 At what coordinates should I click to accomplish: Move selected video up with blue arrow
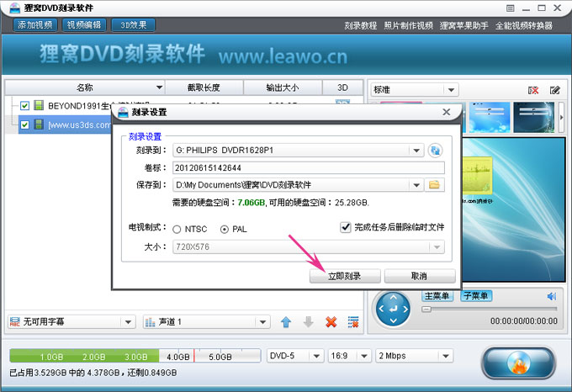[286, 321]
